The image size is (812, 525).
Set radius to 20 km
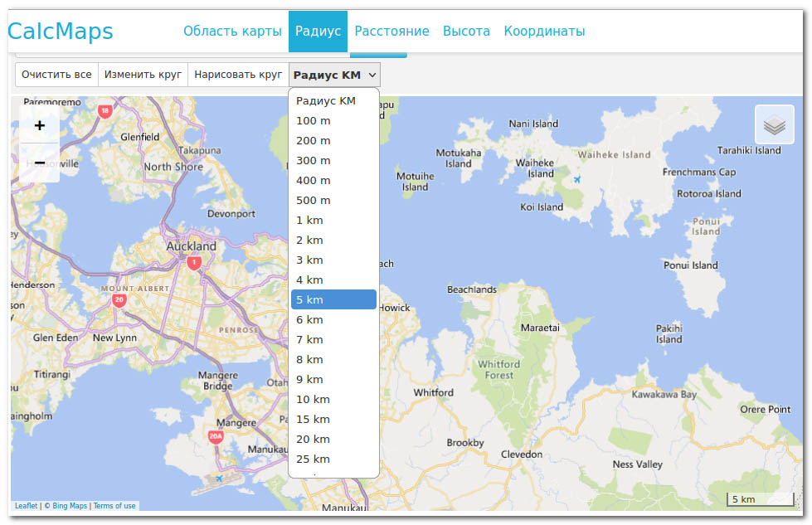pos(333,440)
